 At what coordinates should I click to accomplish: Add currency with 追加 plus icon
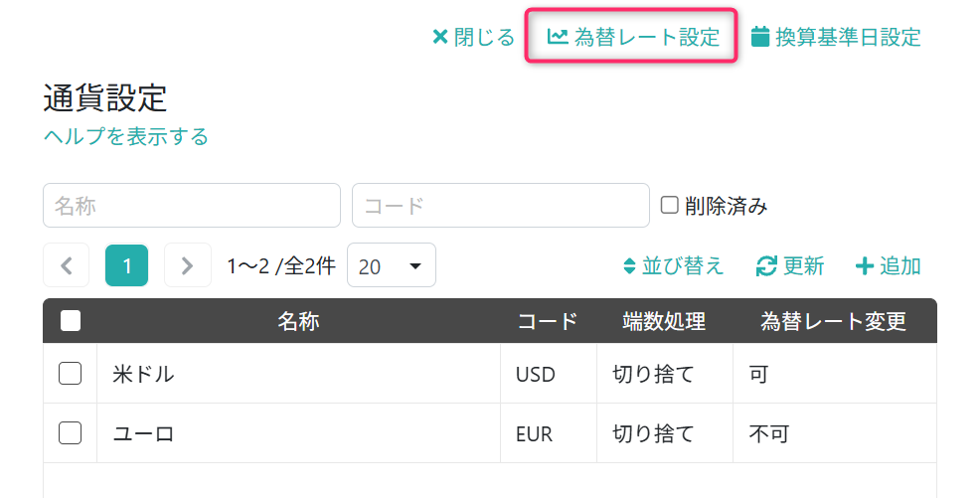click(865, 266)
